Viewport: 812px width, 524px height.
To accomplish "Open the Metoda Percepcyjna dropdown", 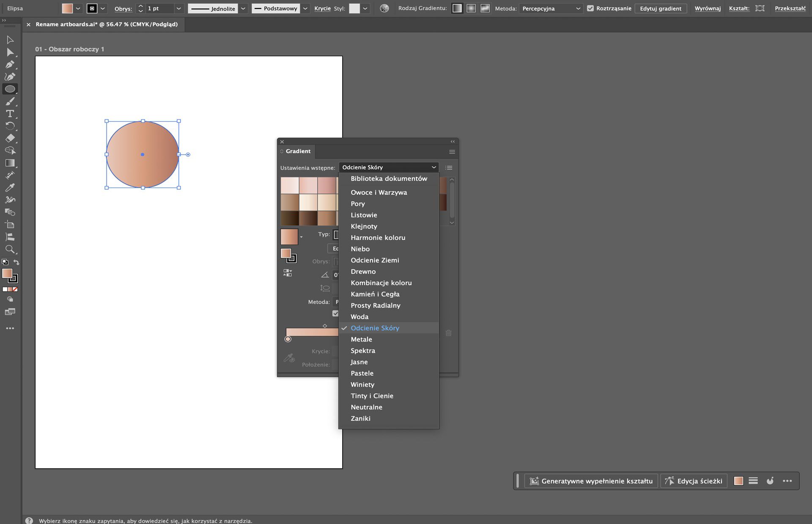I will pos(550,8).
